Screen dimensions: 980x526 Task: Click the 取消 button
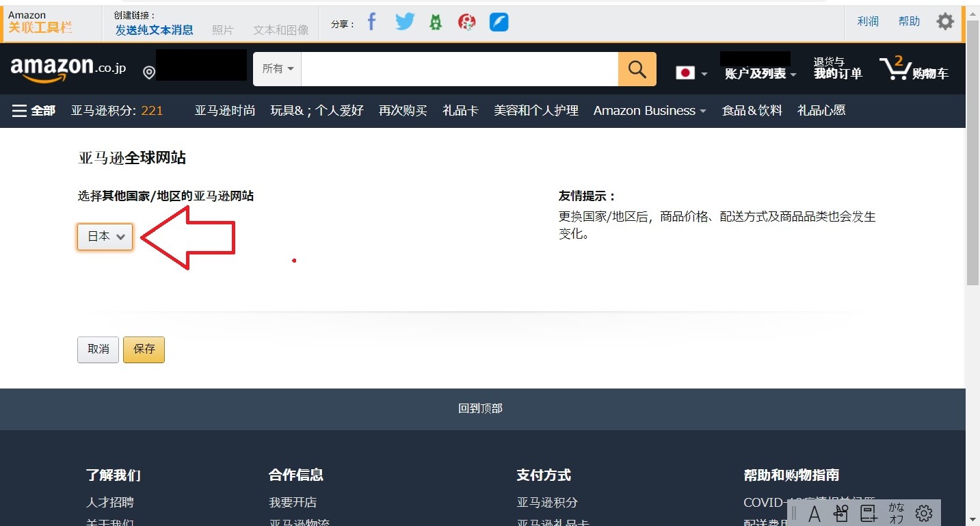[x=98, y=350]
